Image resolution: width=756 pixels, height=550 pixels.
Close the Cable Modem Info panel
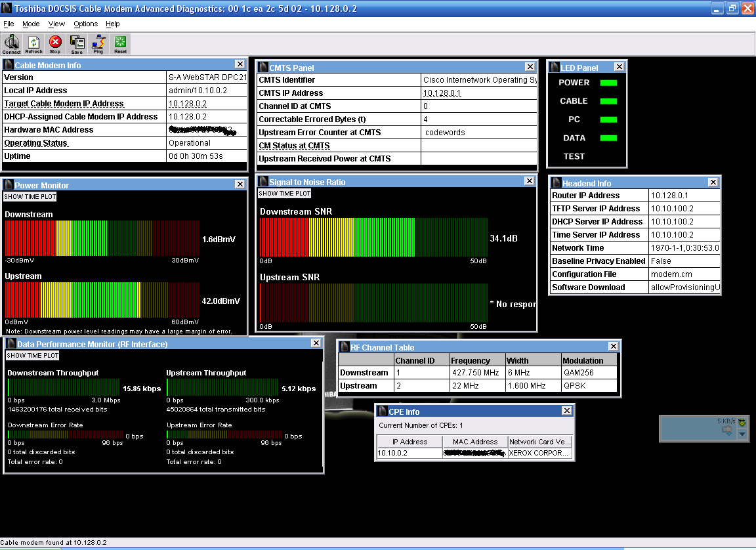[x=240, y=64]
